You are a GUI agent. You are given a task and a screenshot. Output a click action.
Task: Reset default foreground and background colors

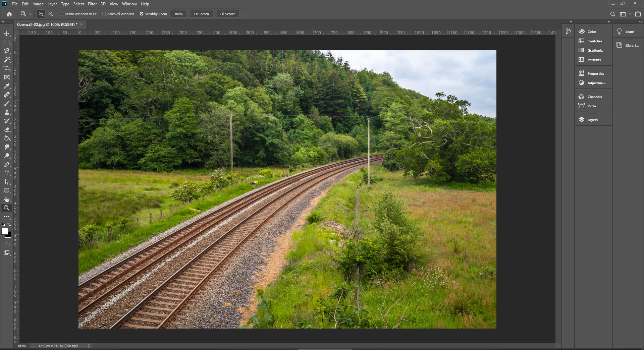point(3,225)
